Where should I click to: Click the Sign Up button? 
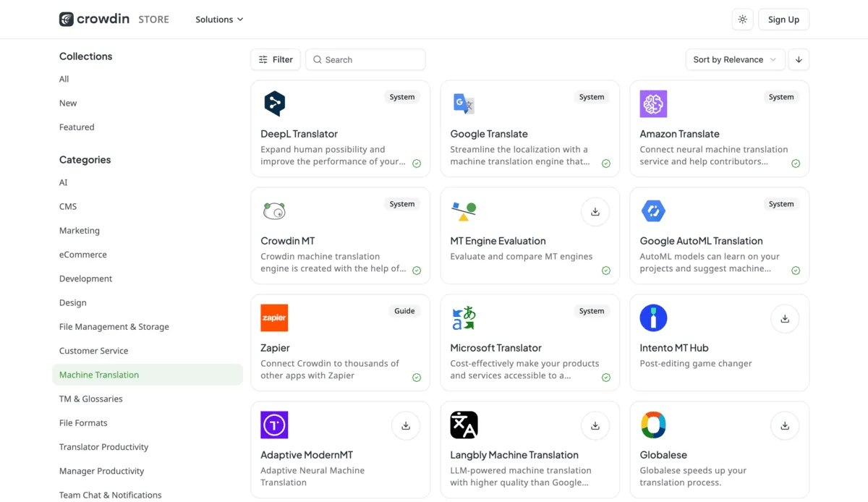(x=783, y=20)
